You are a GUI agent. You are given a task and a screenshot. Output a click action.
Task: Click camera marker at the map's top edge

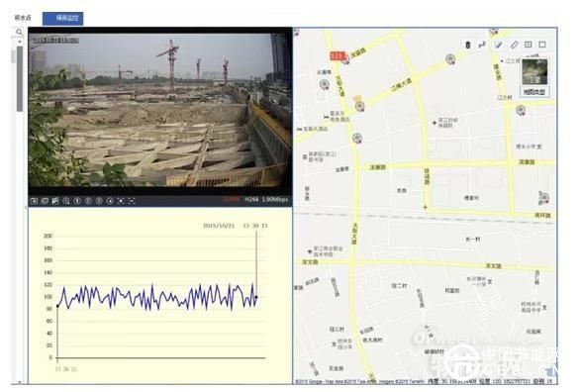click(493, 31)
